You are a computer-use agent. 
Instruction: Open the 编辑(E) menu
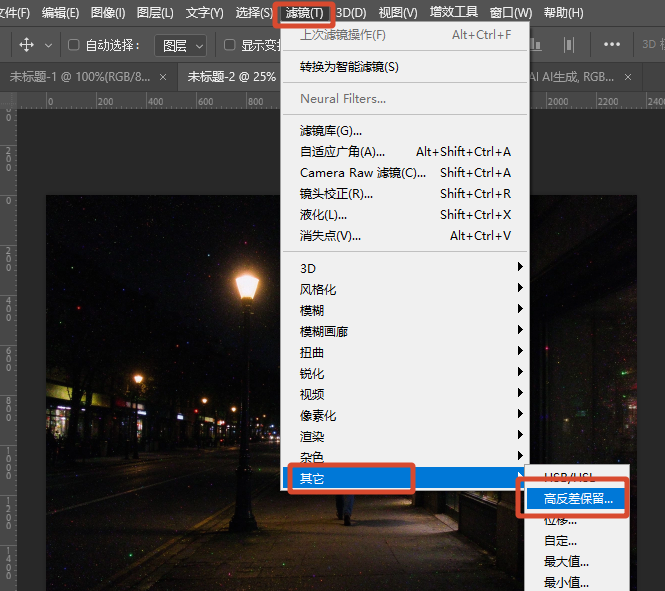tap(61, 13)
